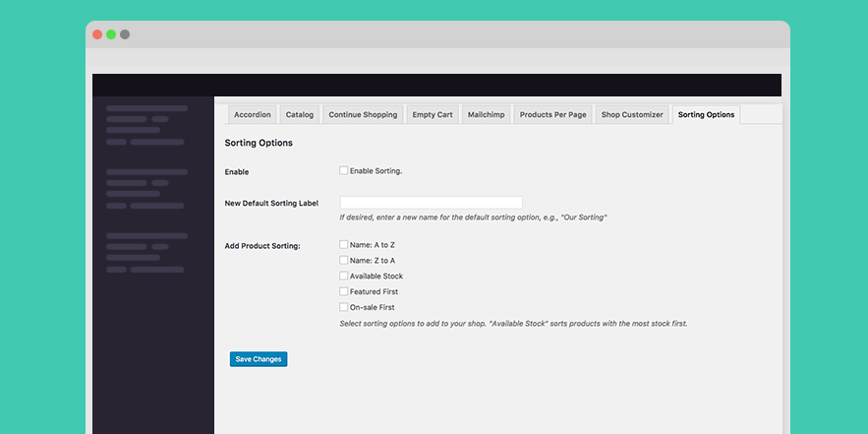Switch to the Catalog tab
This screenshot has height=434, width=868.
300,115
